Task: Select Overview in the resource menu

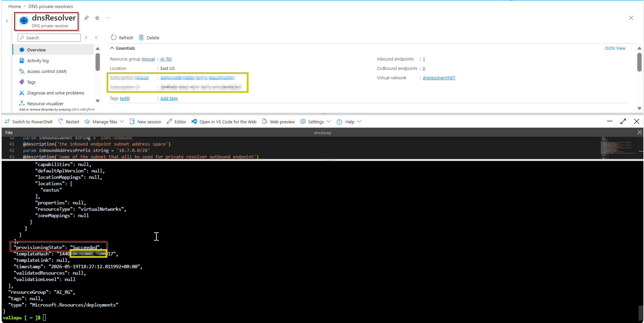Action: point(53,50)
